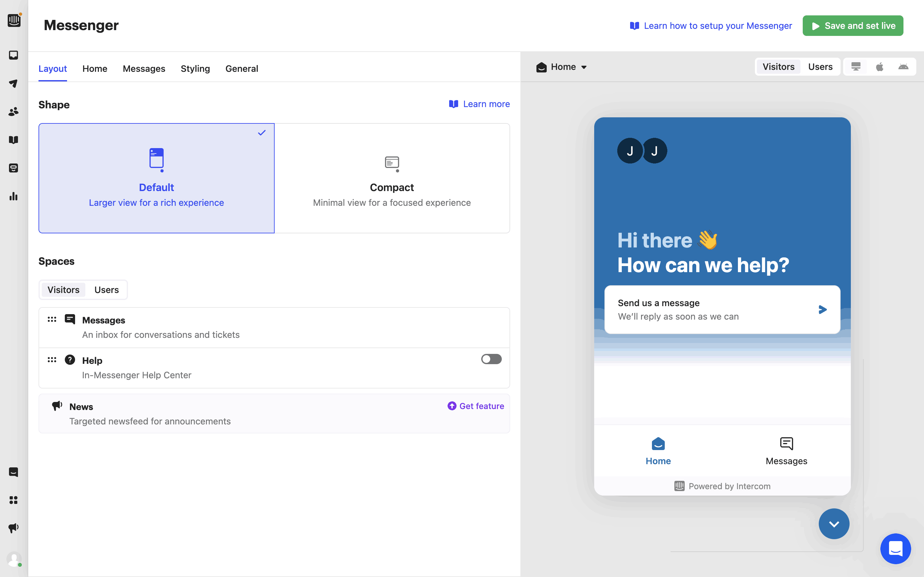Switch to the Styling tab

click(x=195, y=69)
